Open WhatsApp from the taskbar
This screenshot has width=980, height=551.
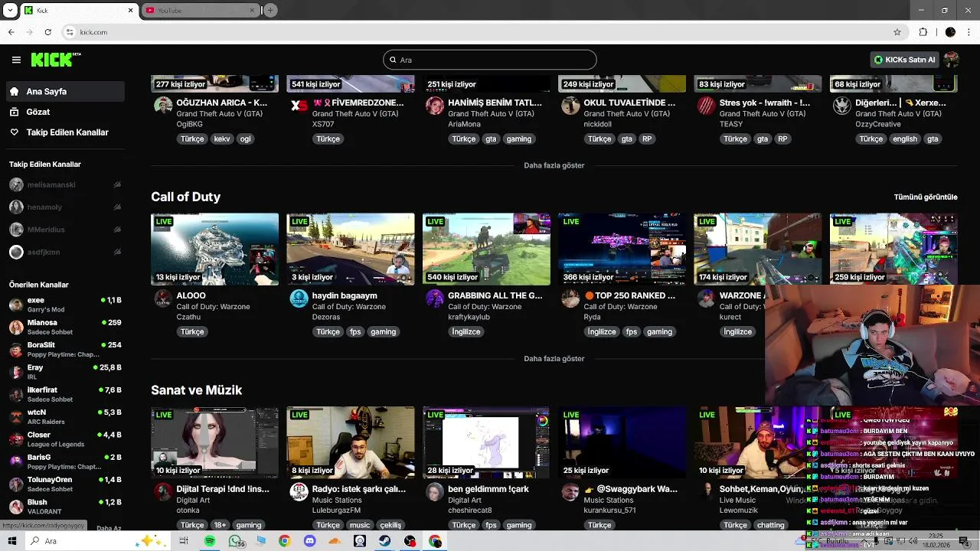[236, 541]
